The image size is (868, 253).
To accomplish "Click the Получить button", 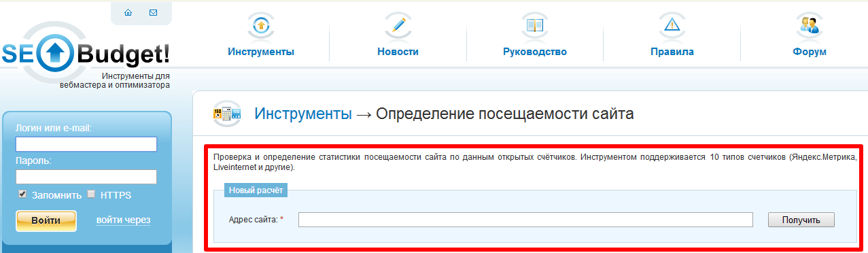I will 801,220.
